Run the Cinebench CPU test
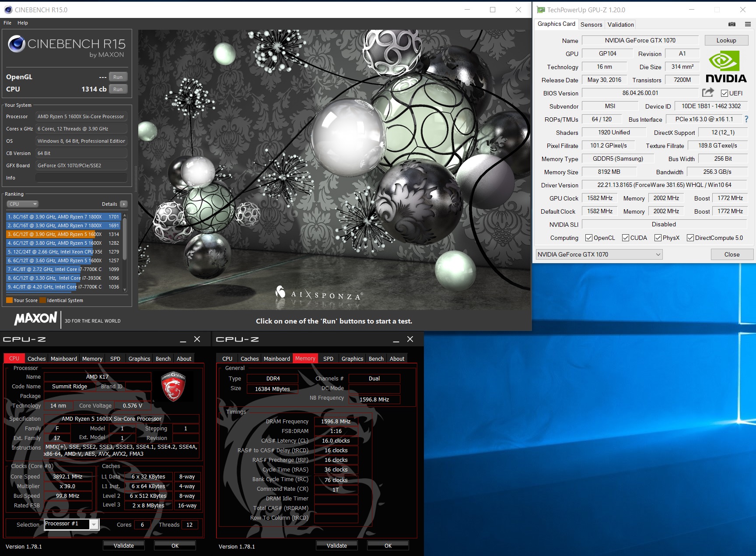 coord(118,89)
